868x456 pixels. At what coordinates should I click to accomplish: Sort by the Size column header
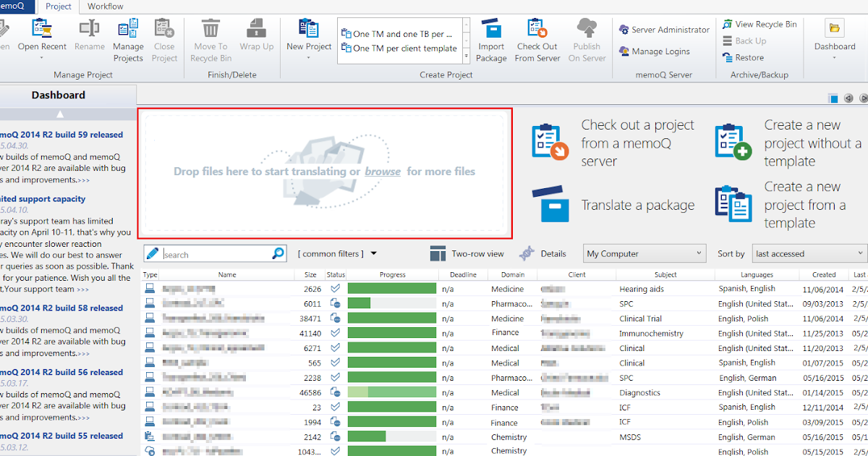[310, 275]
